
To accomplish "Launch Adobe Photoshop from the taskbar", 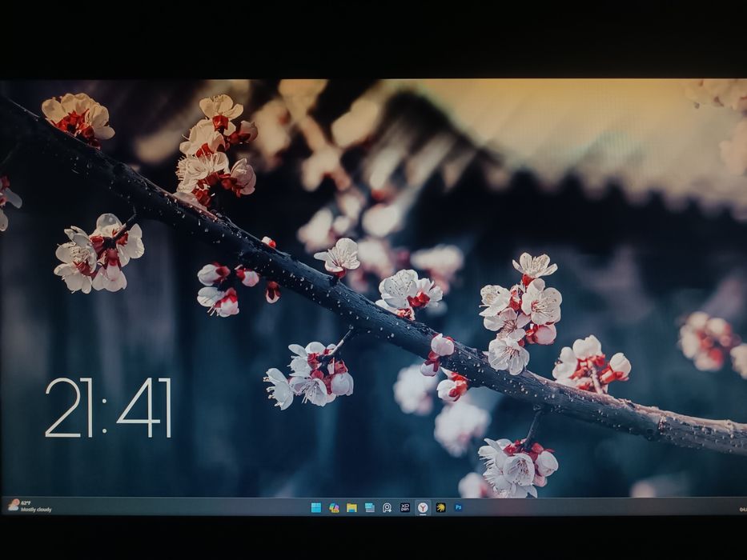I will (x=458, y=508).
